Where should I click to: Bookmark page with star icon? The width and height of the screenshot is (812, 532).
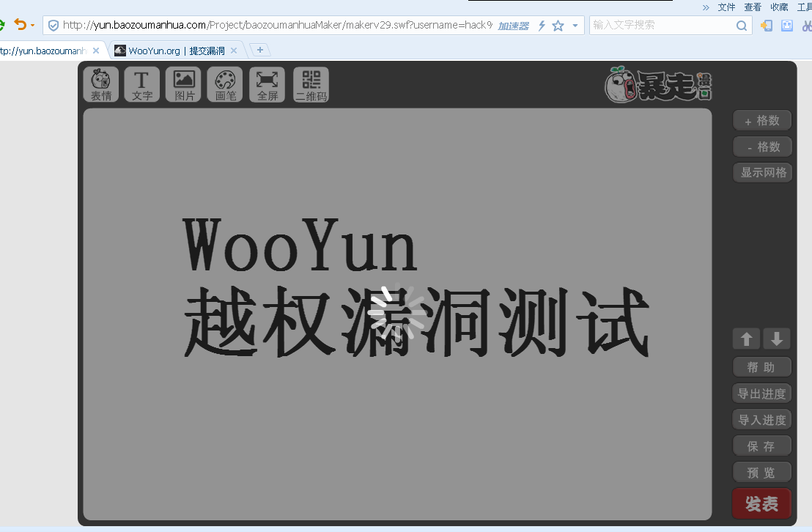(x=558, y=26)
